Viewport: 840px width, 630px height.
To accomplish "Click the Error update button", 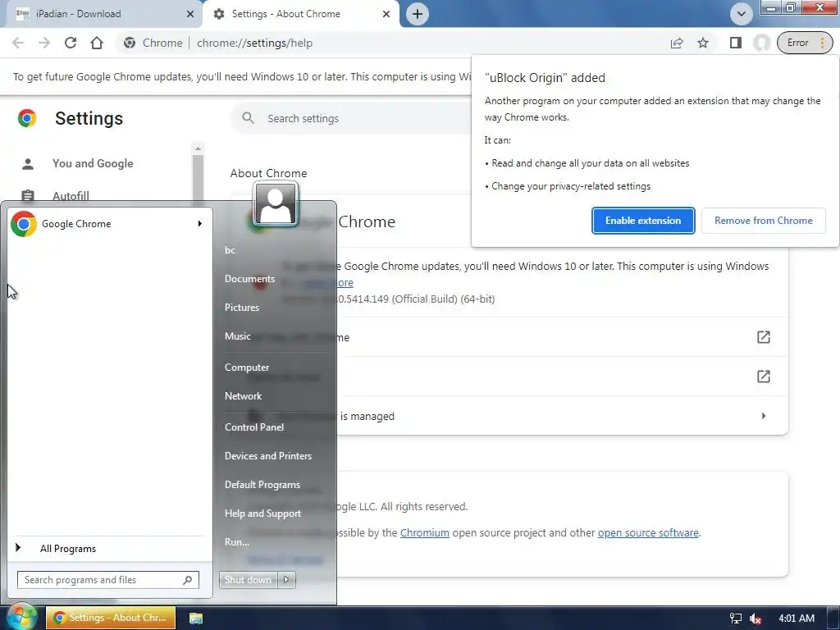I will coord(805,43).
